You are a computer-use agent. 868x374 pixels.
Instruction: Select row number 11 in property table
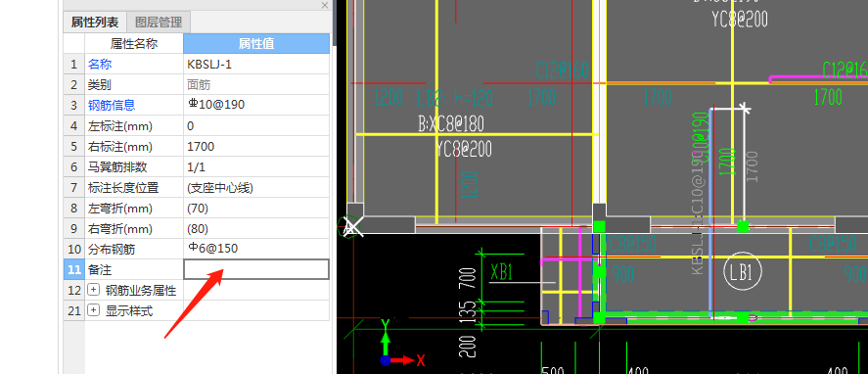73,270
